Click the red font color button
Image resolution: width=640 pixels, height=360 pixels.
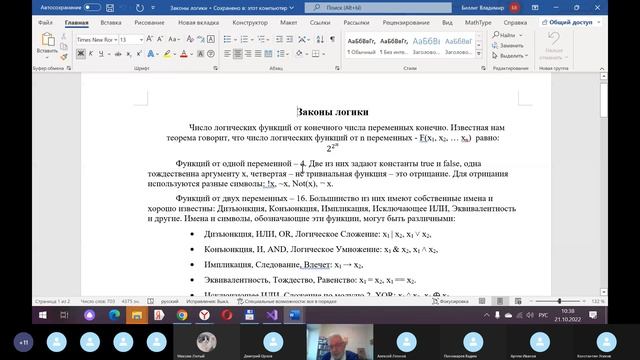click(x=184, y=53)
